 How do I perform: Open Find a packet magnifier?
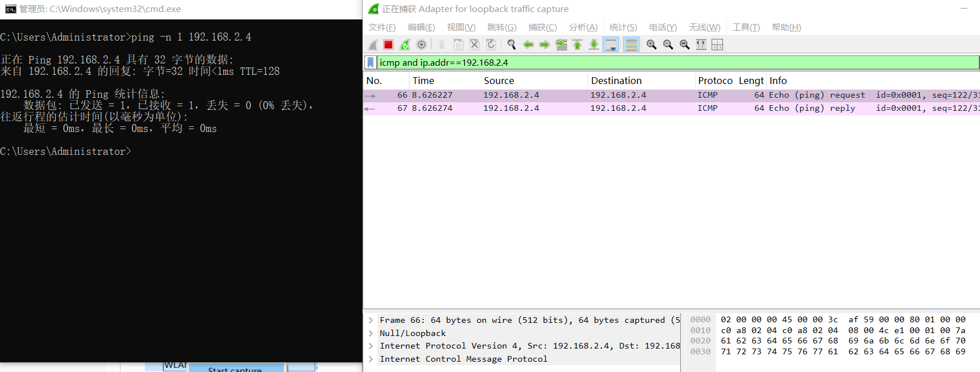click(512, 45)
